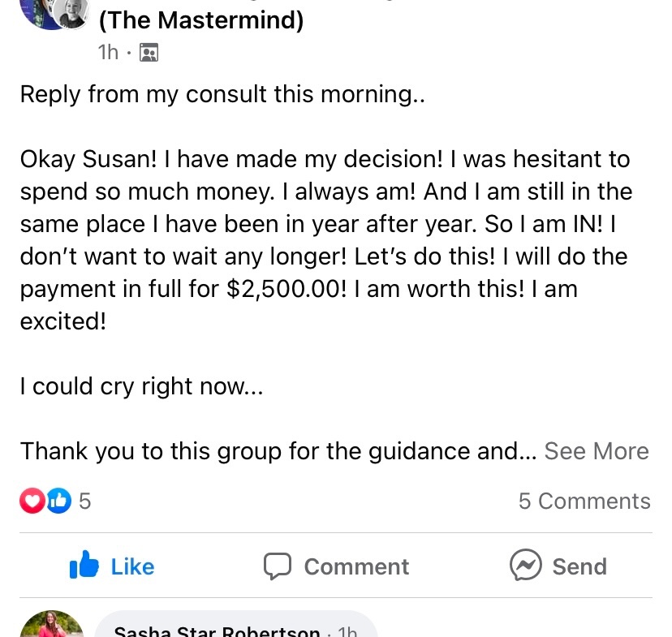Tap the speech bubble Comment icon
Image resolution: width=672 pixels, height=637 pixels.
click(x=278, y=566)
